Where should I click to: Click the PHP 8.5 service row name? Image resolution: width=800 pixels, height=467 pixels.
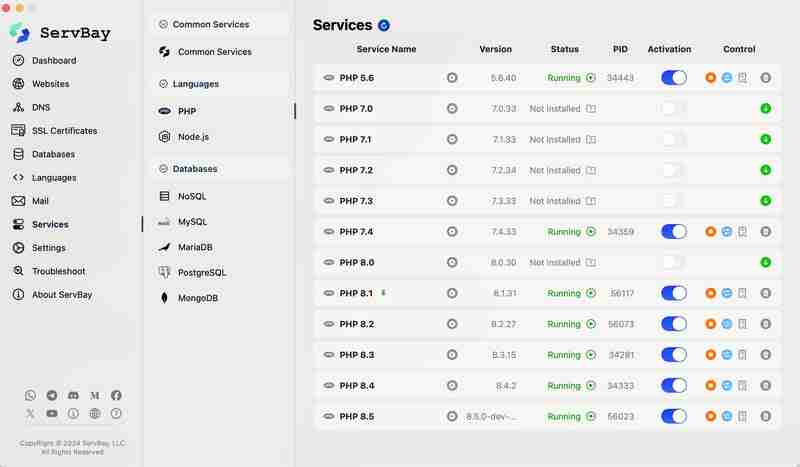pos(356,417)
